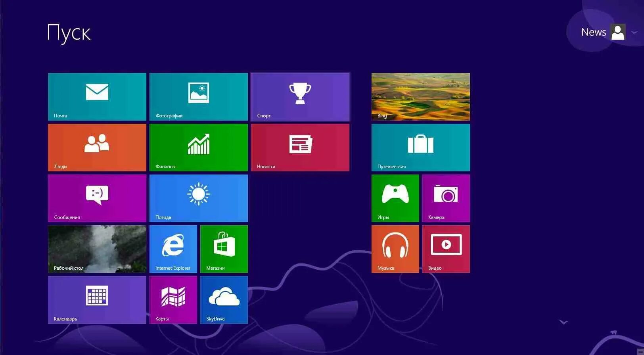This screenshot has width=644, height=355.
Task: Launch Internet Explorer tile
Action: tap(173, 249)
